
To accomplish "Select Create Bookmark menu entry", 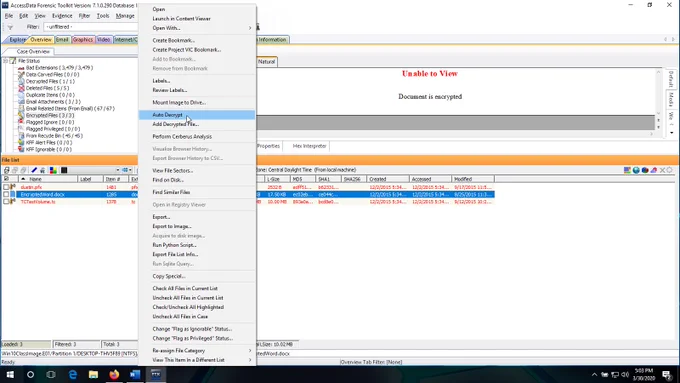I will click(197, 40).
